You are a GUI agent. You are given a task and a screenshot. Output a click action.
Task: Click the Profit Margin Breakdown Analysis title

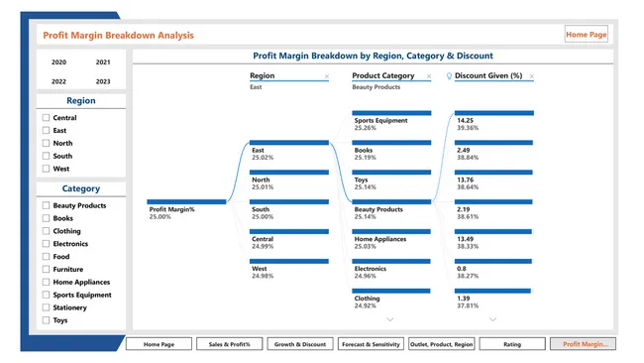tap(118, 36)
